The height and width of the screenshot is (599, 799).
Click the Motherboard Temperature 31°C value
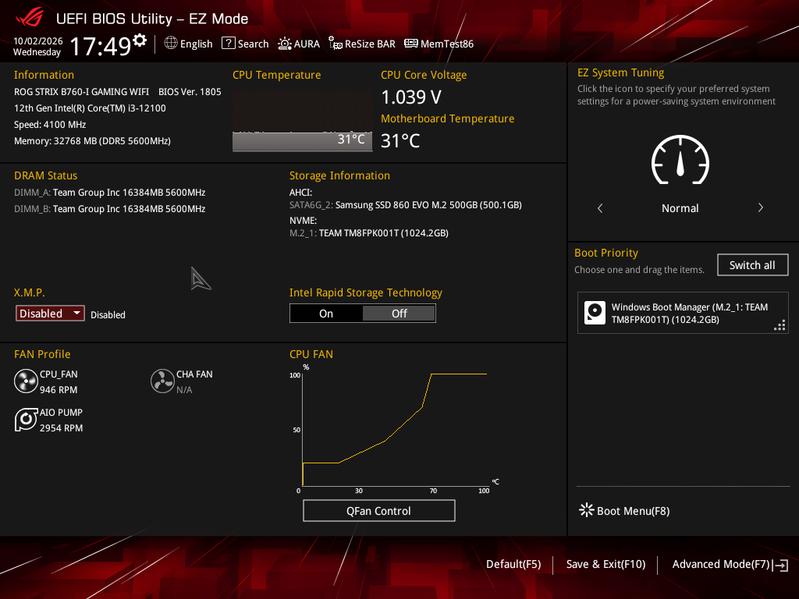click(x=401, y=141)
